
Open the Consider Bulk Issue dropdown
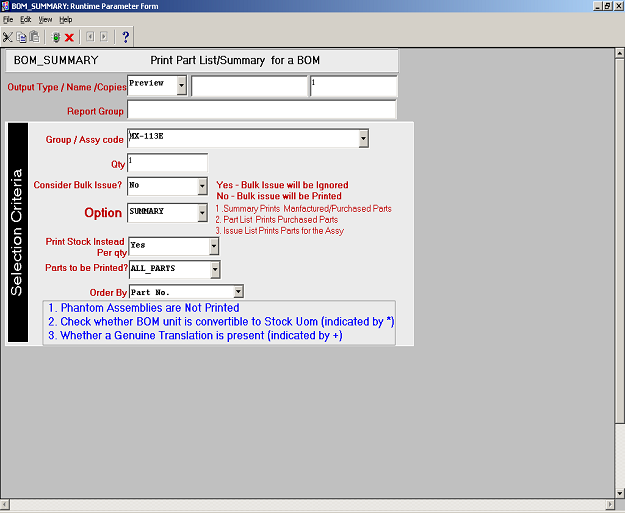click(202, 185)
